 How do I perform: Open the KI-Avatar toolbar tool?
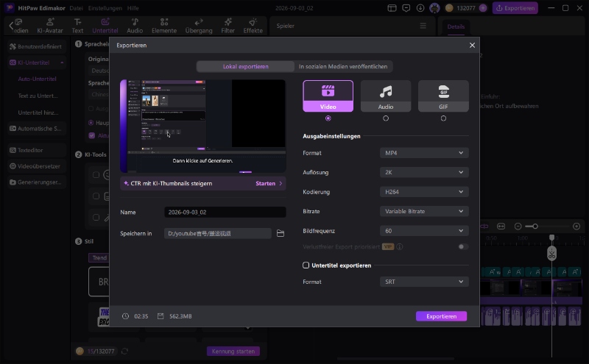[50, 26]
